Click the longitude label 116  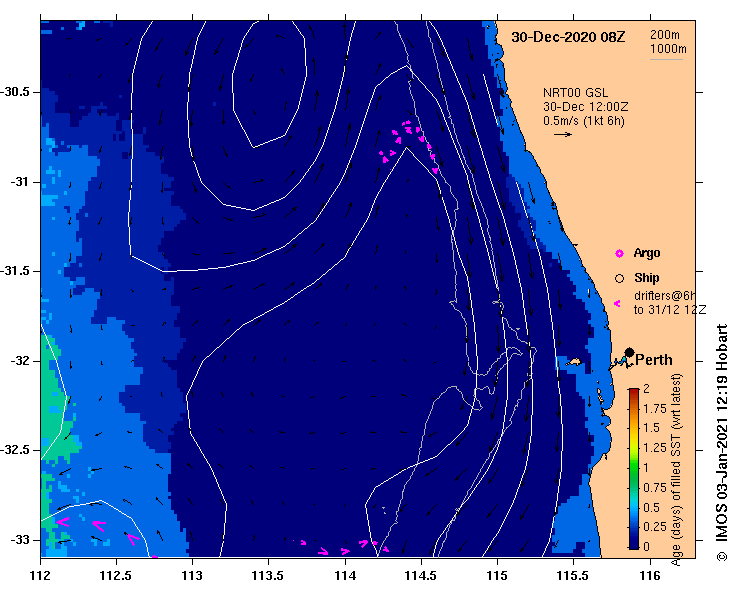pos(650,576)
